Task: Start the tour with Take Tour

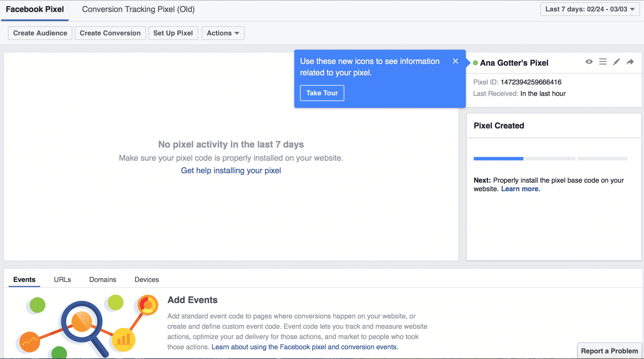Action: 322,93
